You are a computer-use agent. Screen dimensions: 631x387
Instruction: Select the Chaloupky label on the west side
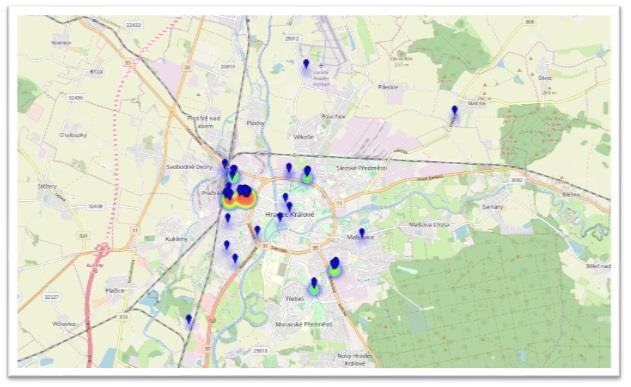(x=73, y=135)
